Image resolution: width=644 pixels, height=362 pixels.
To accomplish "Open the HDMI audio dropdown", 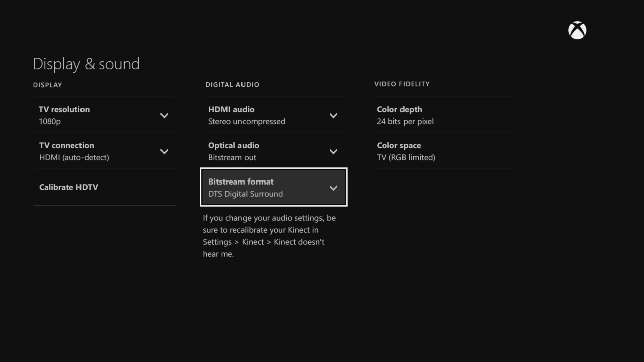I will click(x=333, y=115).
